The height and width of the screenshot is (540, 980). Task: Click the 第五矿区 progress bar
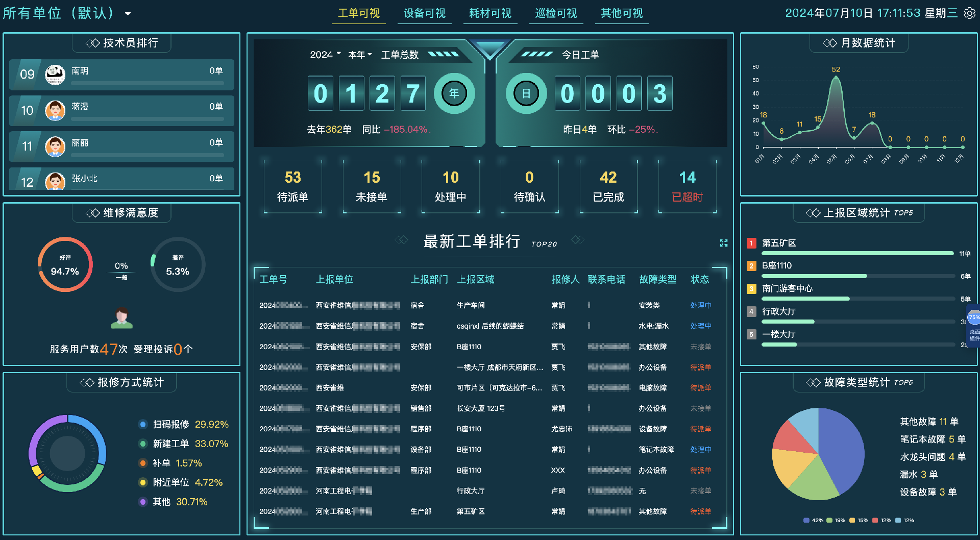click(x=857, y=253)
